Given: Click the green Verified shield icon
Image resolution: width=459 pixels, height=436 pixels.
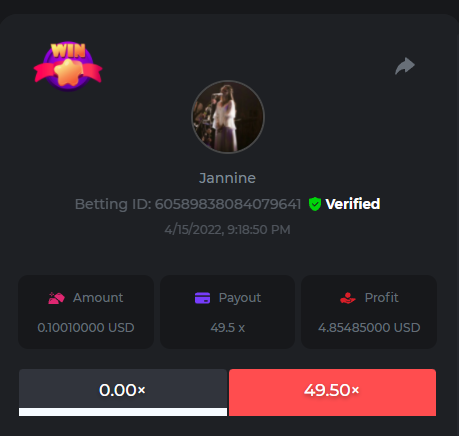Looking at the screenshot, I should point(315,204).
